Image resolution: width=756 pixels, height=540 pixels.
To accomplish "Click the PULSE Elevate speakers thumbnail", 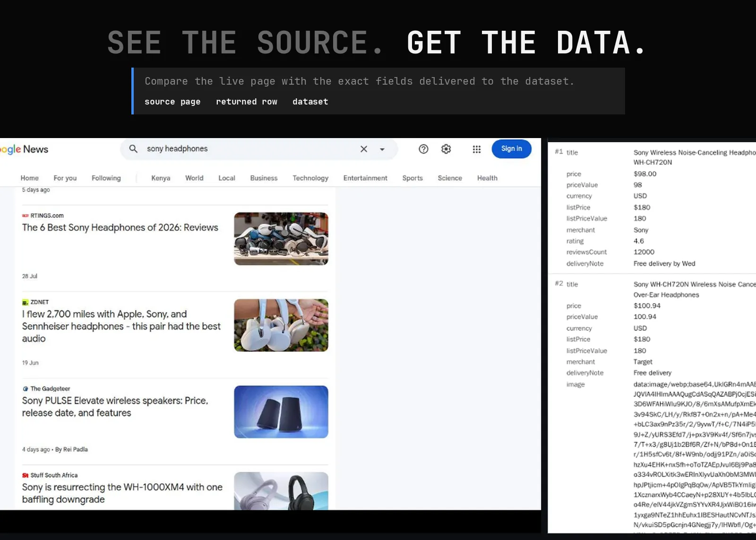I will [x=281, y=412].
